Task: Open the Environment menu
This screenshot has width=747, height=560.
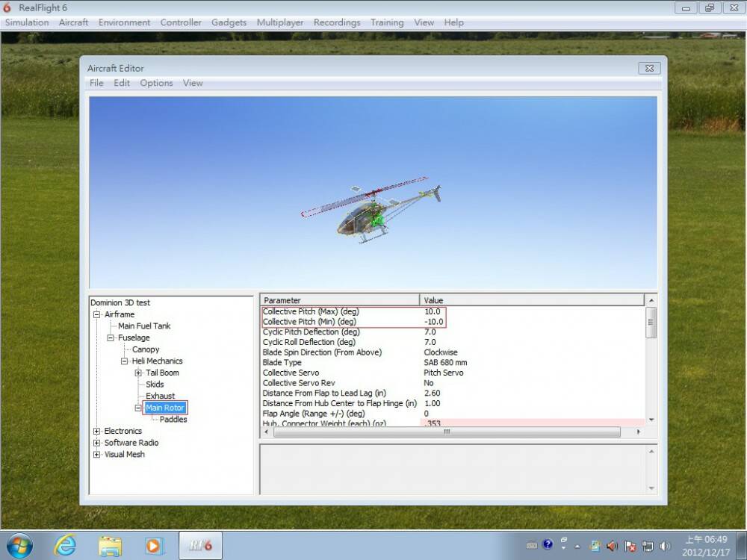Action: (124, 22)
